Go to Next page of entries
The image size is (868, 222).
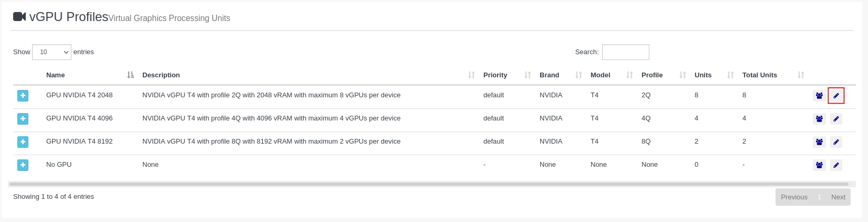coord(838,197)
